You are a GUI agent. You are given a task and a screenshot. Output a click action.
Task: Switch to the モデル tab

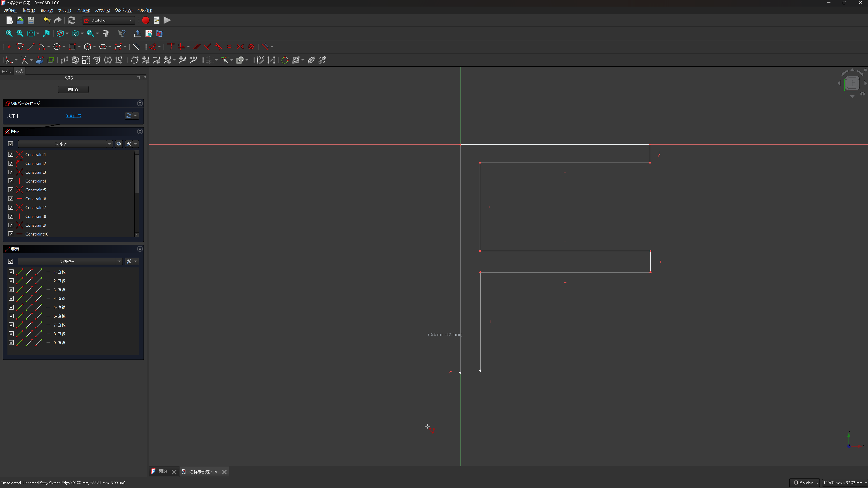tap(6, 71)
